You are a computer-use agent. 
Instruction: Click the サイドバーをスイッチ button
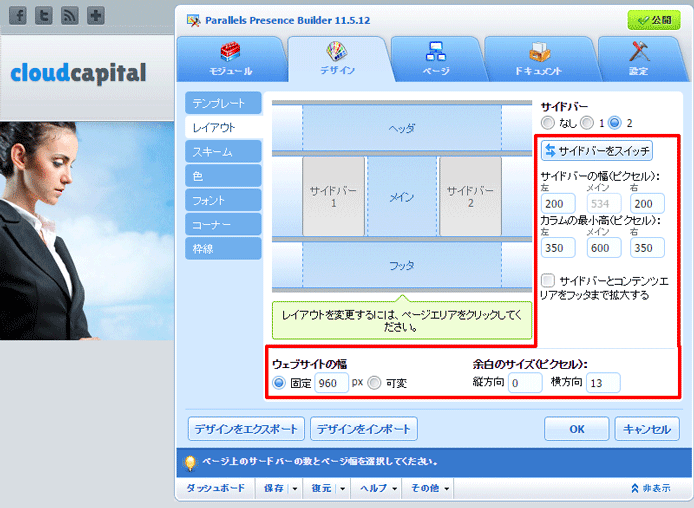596,151
